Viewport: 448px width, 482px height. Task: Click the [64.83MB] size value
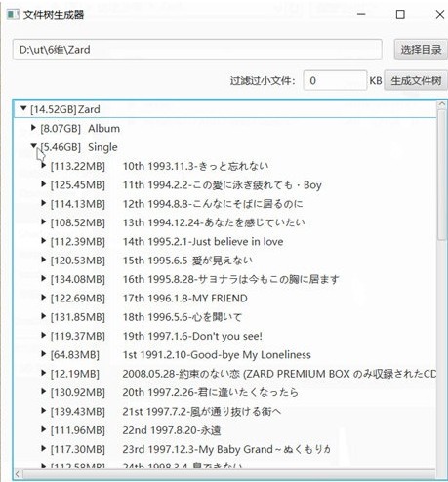click(75, 354)
